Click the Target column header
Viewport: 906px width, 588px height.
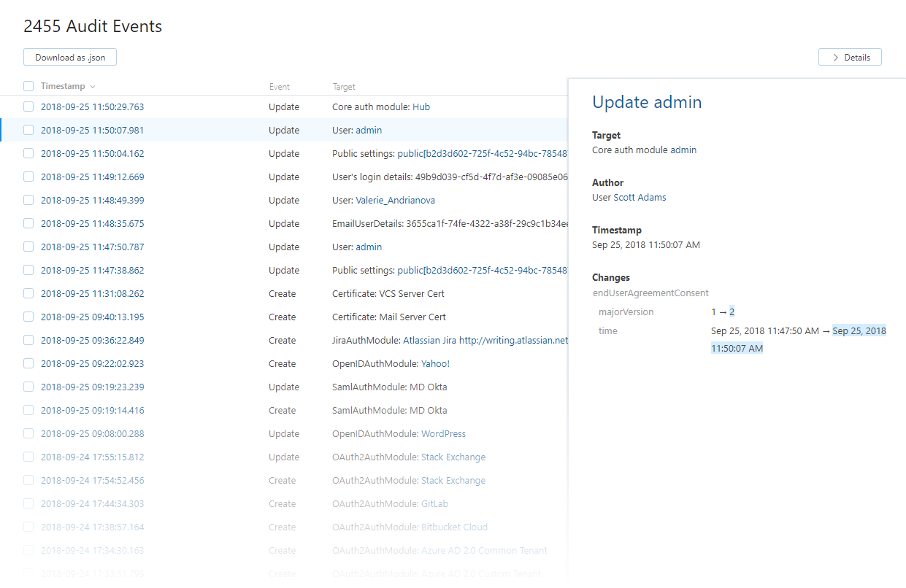344,87
